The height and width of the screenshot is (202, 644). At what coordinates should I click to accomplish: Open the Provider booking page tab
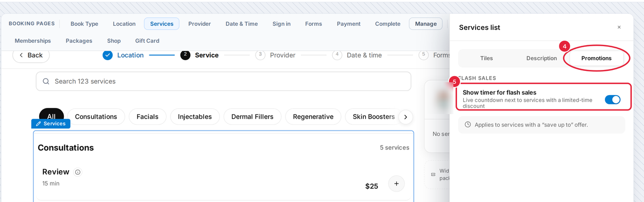coord(199,24)
